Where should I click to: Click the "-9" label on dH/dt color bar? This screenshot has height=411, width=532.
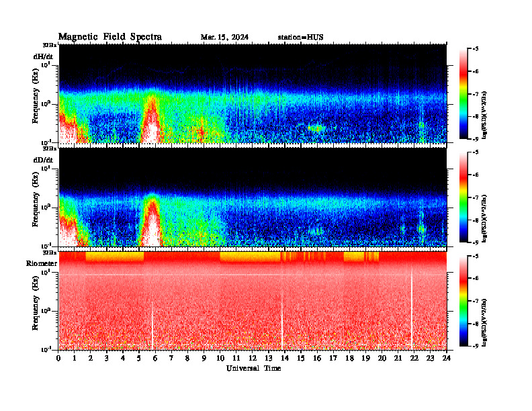pos(476,139)
